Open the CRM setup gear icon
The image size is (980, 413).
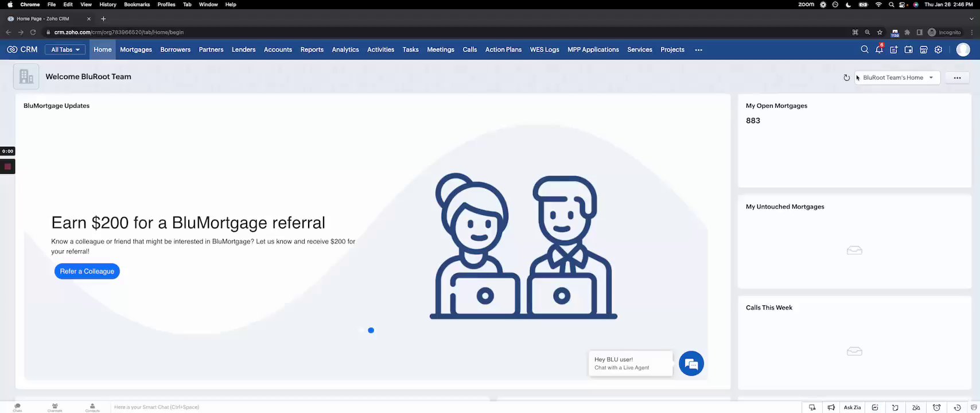pyautogui.click(x=939, y=50)
